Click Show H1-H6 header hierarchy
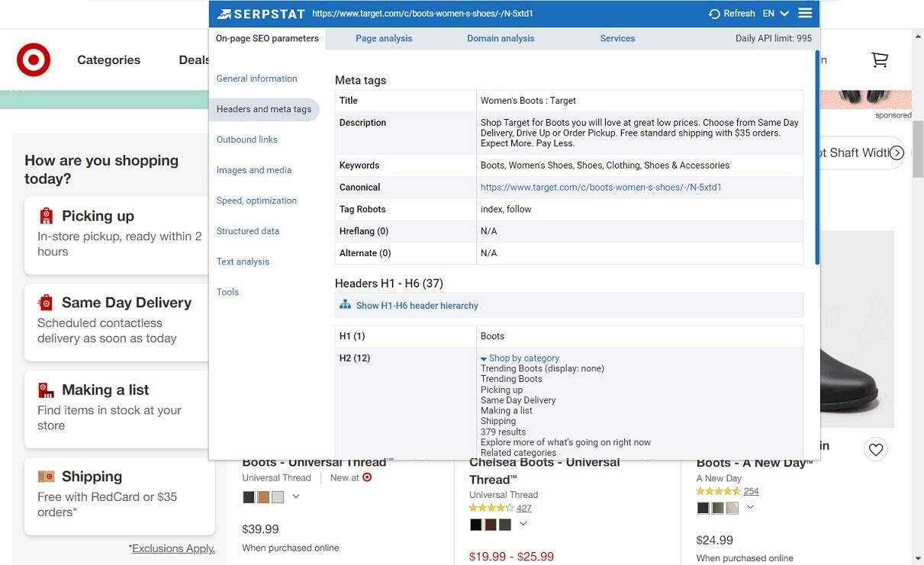 point(417,305)
